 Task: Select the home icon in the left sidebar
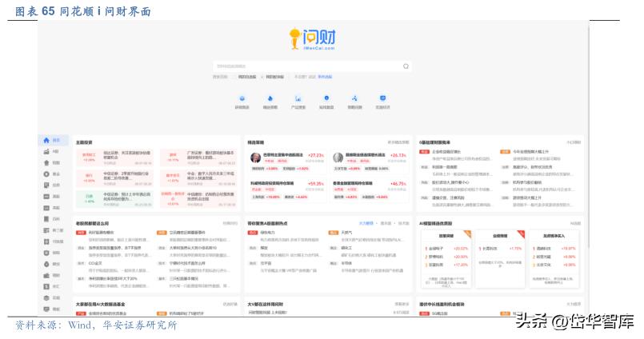pyautogui.click(x=46, y=141)
